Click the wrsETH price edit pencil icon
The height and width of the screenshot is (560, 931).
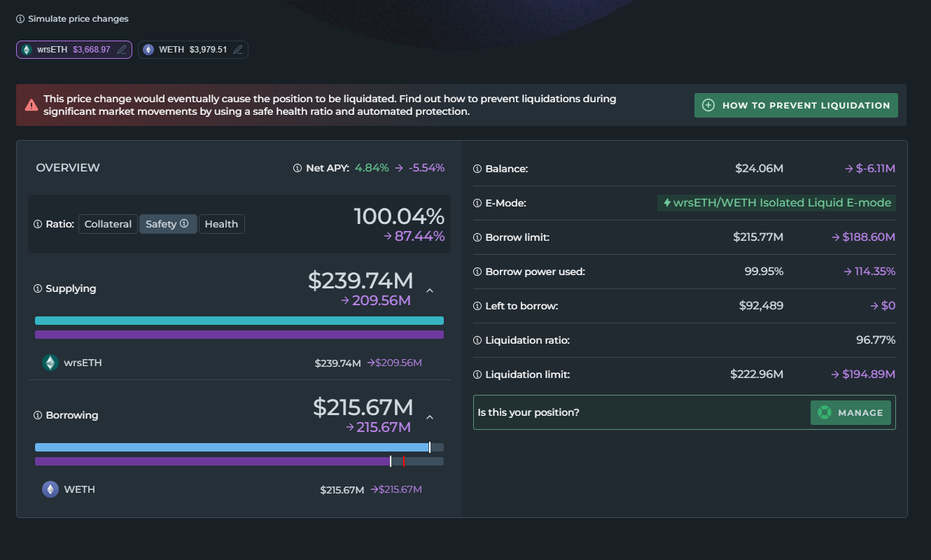click(x=122, y=50)
